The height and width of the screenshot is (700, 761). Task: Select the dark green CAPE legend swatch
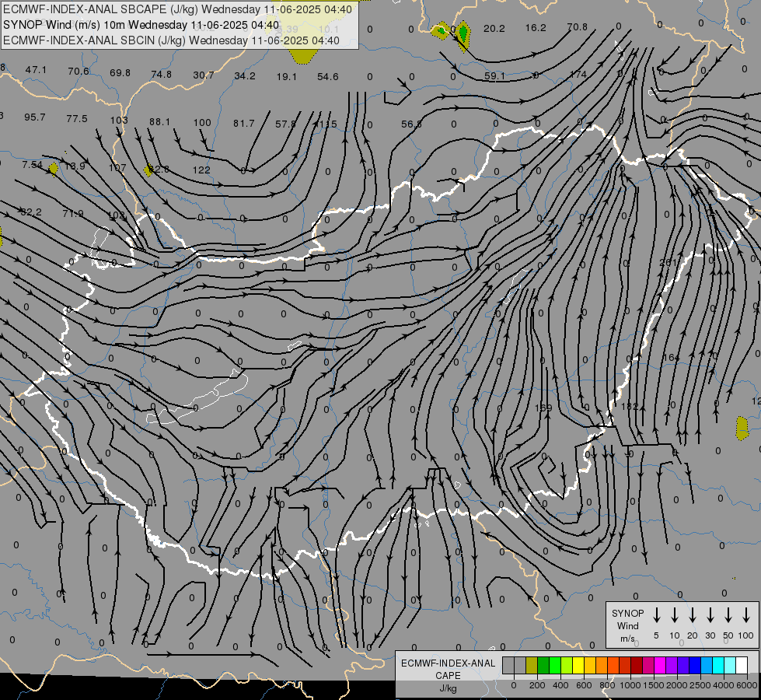[x=543, y=665]
